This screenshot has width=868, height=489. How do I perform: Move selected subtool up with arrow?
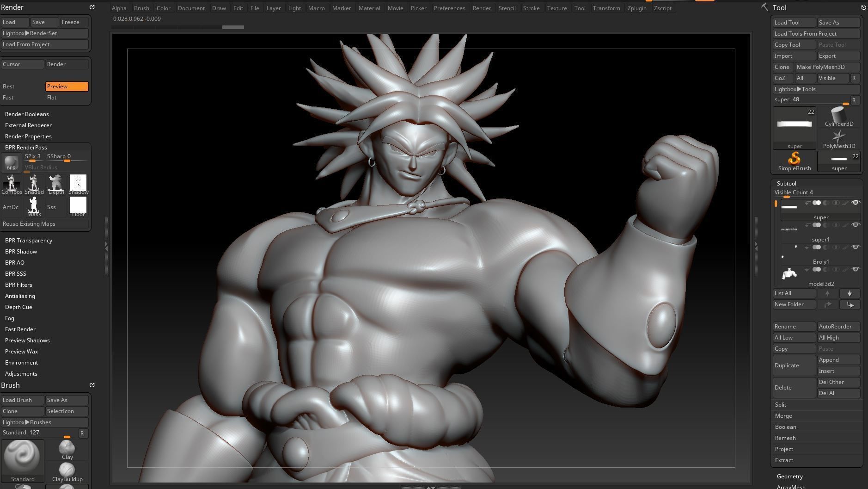[827, 293]
